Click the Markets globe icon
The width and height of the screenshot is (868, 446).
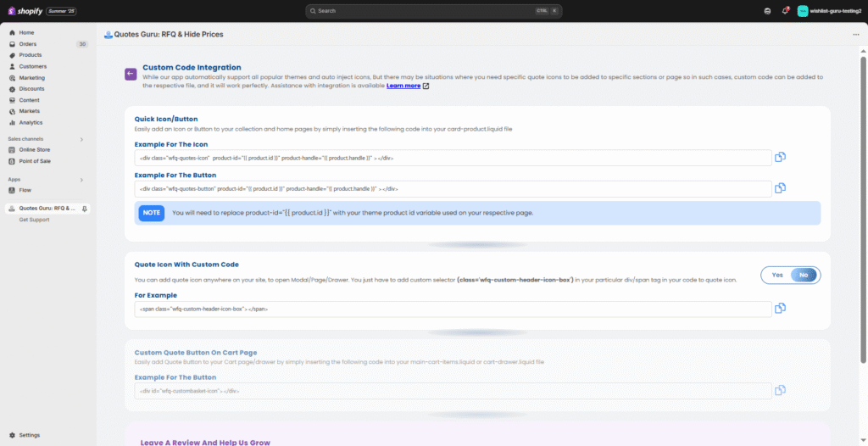12,111
